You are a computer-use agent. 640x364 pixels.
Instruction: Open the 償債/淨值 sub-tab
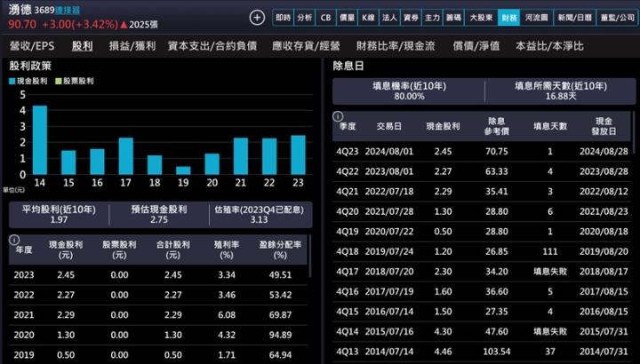coord(476,46)
